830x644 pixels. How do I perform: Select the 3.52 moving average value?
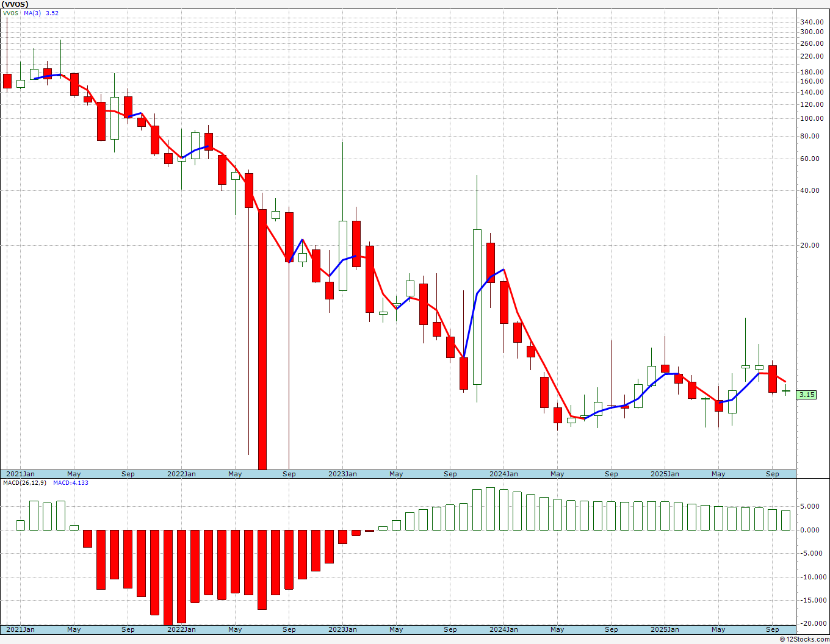52,13
